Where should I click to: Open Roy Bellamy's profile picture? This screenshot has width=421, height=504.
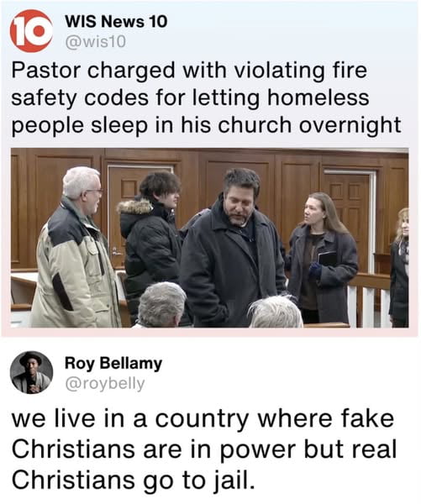31,372
